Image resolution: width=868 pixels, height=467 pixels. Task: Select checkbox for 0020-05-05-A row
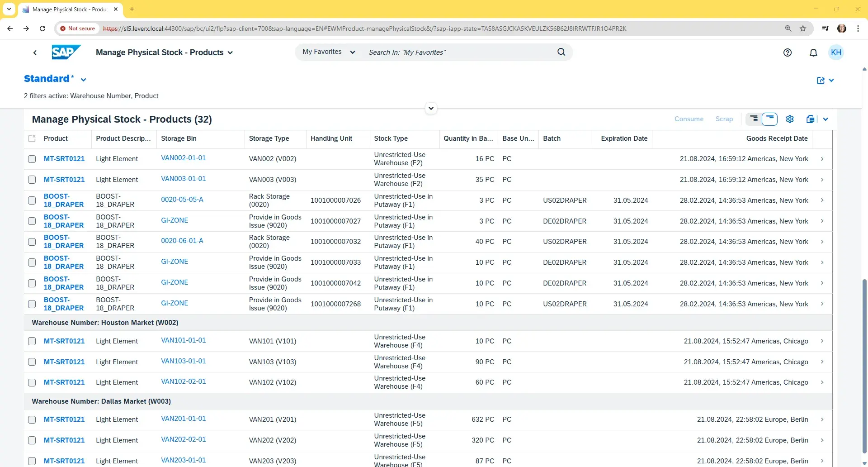click(x=32, y=200)
